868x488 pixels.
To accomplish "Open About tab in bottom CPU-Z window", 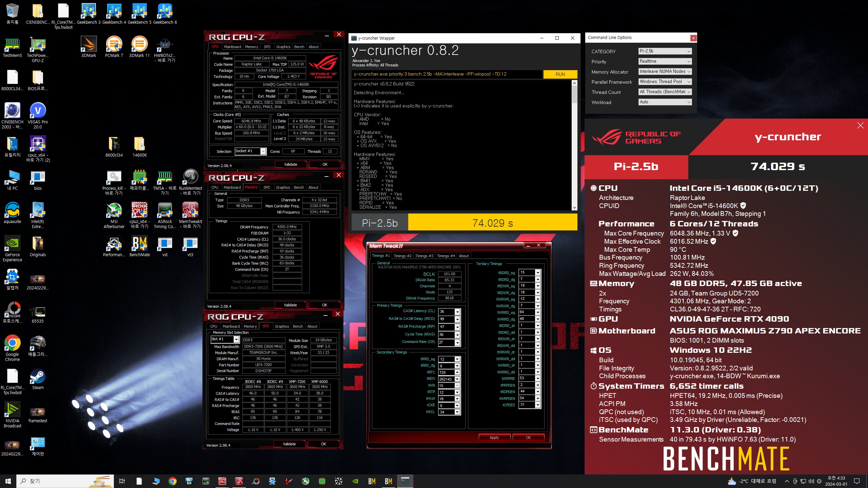I will (312, 326).
